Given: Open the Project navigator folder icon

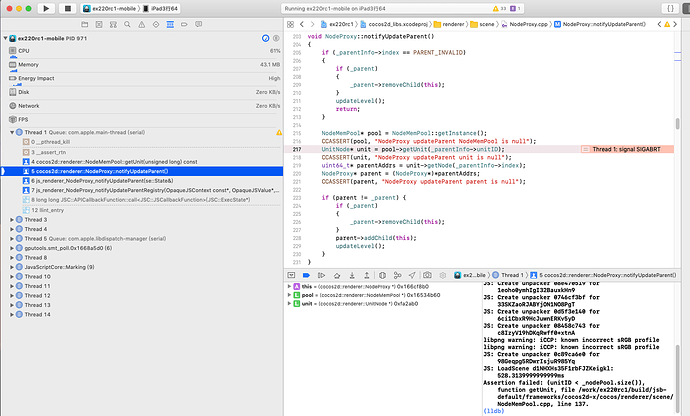Looking at the screenshot, I should tap(84, 24).
